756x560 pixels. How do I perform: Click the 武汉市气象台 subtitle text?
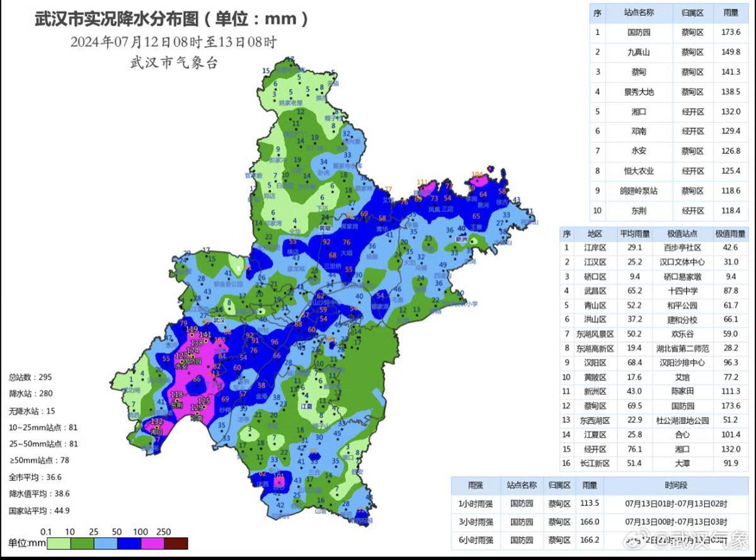pyautogui.click(x=173, y=63)
